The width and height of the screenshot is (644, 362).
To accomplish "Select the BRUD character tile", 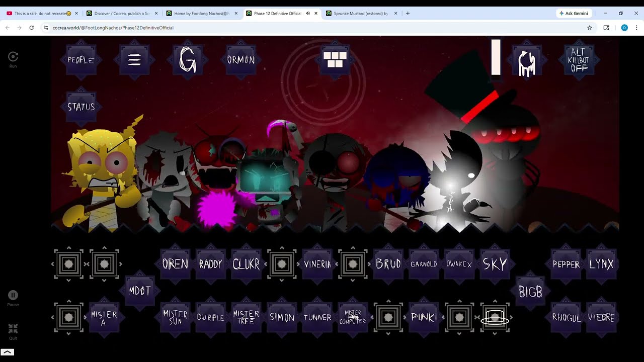I will coord(388,264).
